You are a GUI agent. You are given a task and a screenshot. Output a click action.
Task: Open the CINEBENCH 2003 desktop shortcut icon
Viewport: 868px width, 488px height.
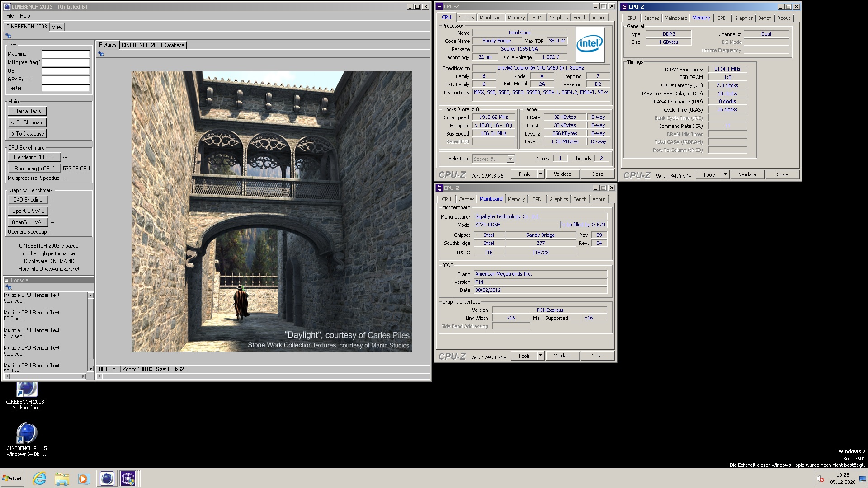[x=27, y=389]
